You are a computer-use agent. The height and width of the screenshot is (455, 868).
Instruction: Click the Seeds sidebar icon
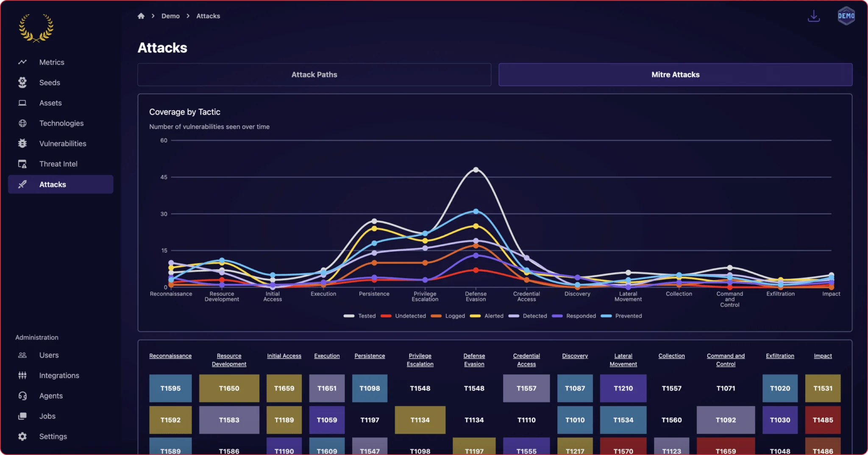coord(22,83)
